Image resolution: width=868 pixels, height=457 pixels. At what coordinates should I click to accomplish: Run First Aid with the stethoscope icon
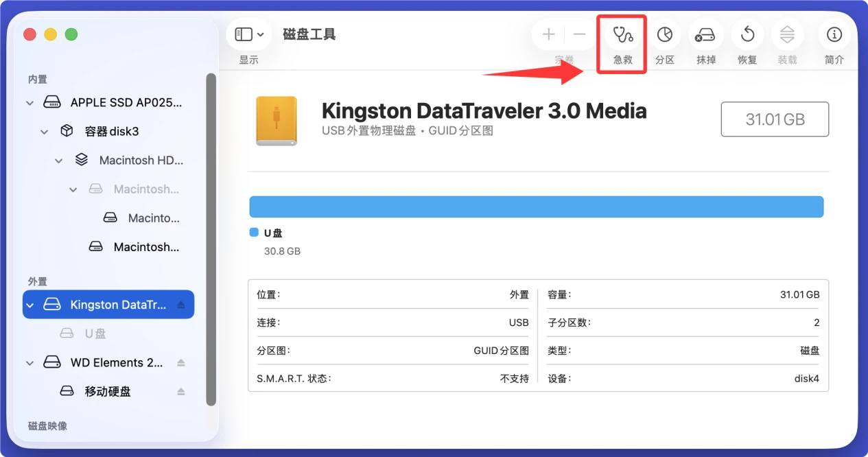coord(623,34)
